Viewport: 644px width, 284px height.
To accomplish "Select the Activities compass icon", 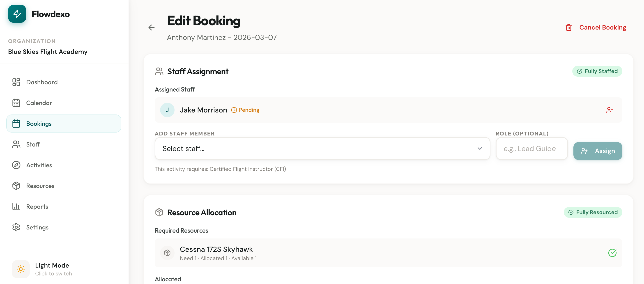I will pyautogui.click(x=16, y=165).
